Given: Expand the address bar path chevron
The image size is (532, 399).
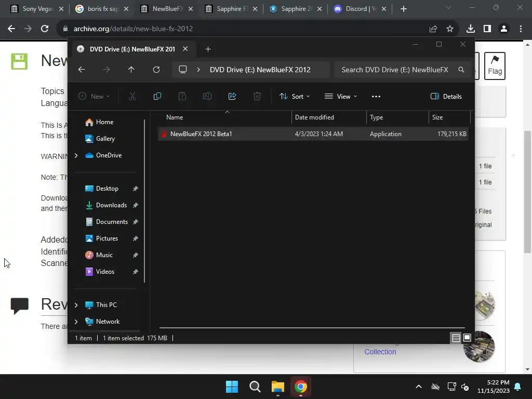Looking at the screenshot, I should [x=198, y=70].
